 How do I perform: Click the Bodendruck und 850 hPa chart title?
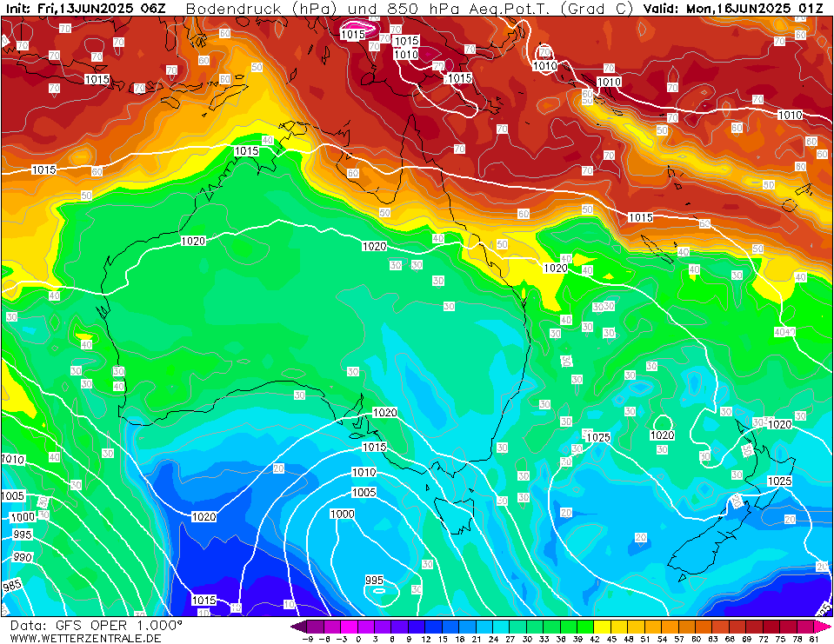point(409,9)
